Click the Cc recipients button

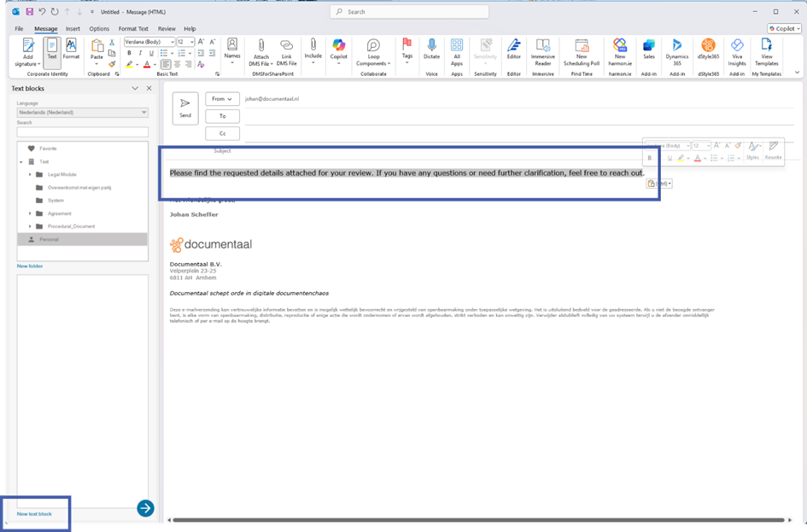pyautogui.click(x=222, y=134)
